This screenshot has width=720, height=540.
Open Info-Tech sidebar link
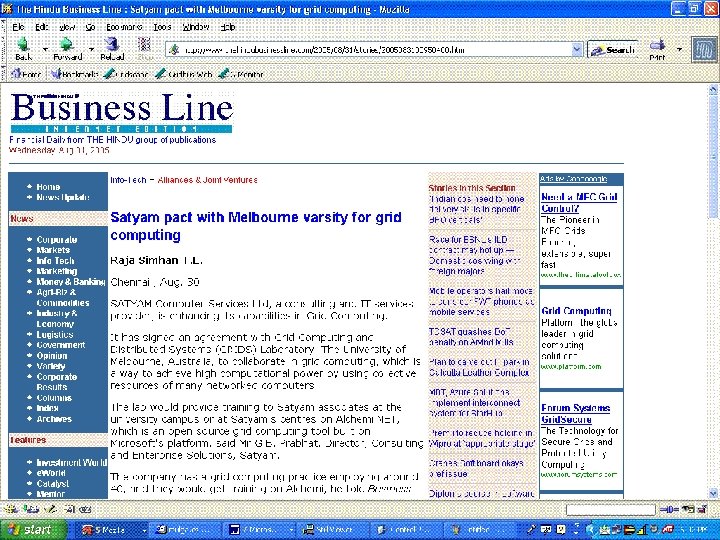(x=55, y=261)
